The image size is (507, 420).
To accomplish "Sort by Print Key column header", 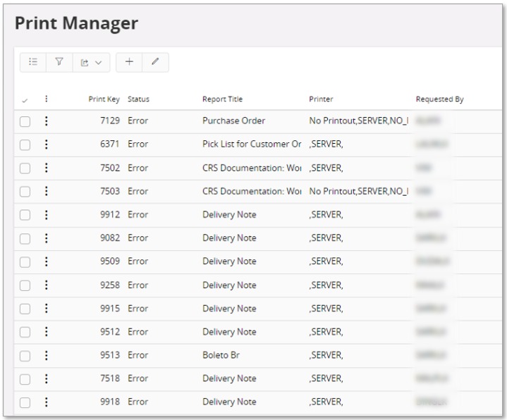I will [x=104, y=99].
